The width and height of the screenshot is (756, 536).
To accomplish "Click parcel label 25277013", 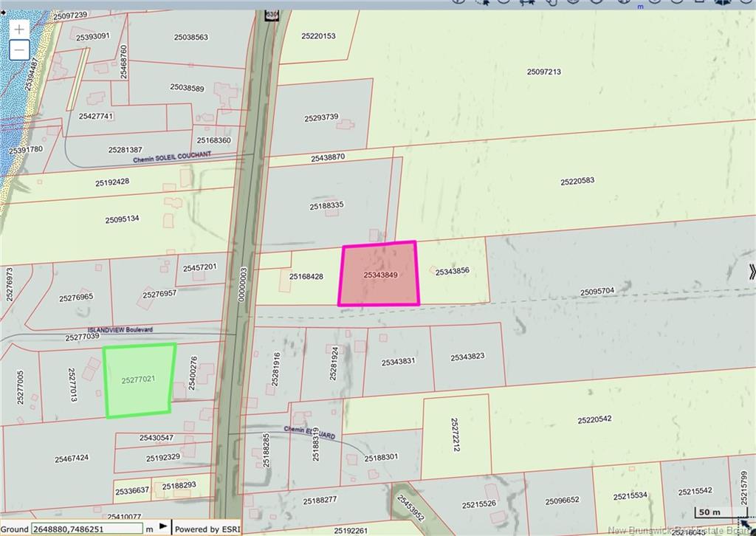I will tap(72, 385).
